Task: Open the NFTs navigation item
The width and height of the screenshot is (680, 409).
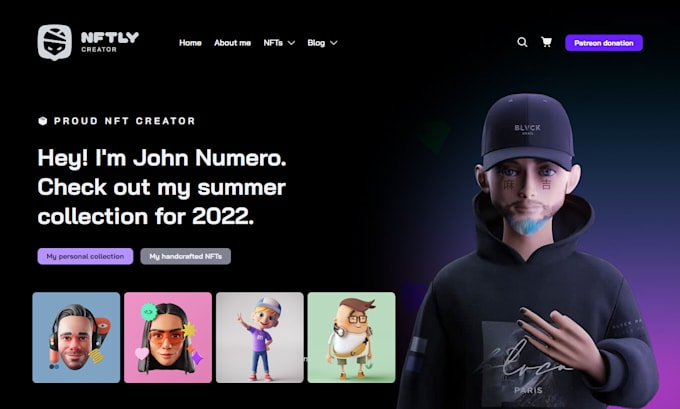Action: point(273,43)
